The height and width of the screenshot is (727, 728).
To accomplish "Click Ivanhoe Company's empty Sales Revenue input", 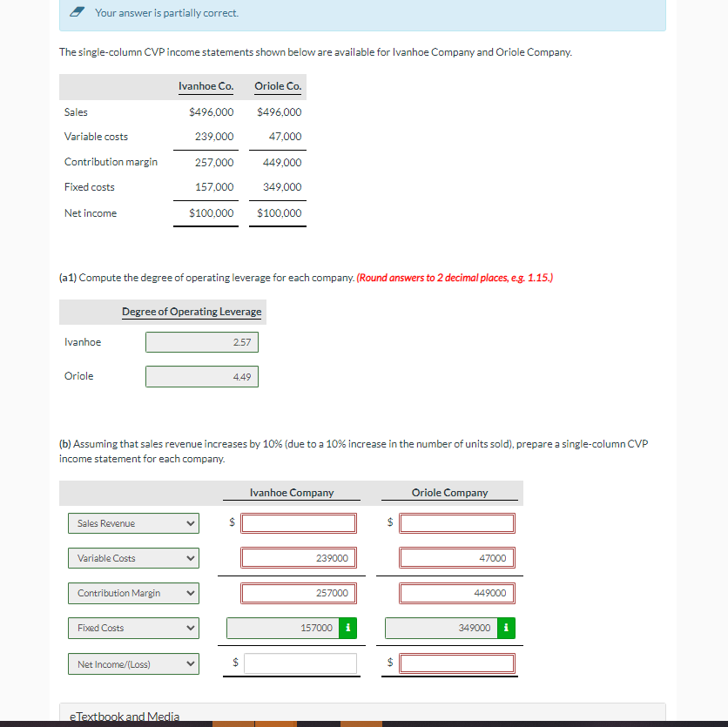I will 298,522.
